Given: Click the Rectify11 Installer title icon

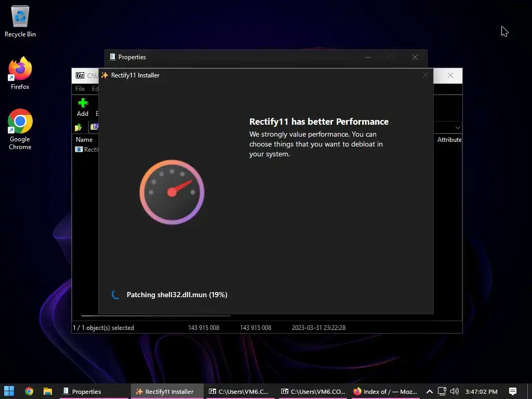Looking at the screenshot, I should click(x=104, y=75).
